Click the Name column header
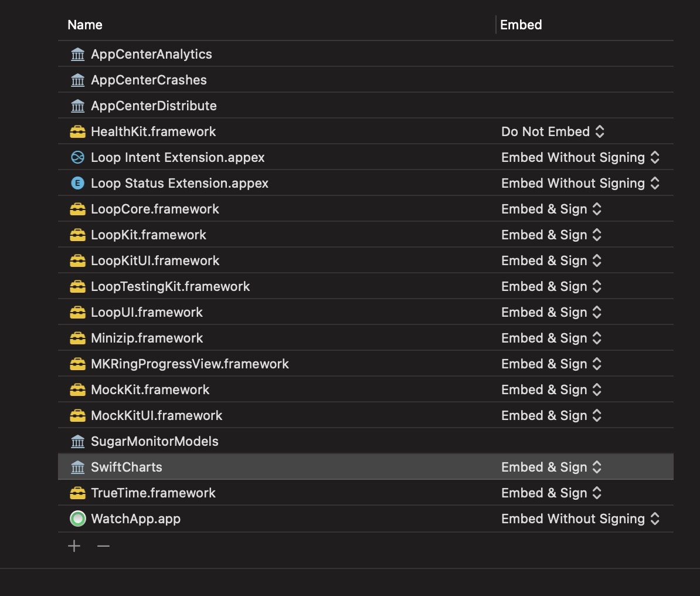Image resolution: width=700 pixels, height=596 pixels. pos(85,25)
